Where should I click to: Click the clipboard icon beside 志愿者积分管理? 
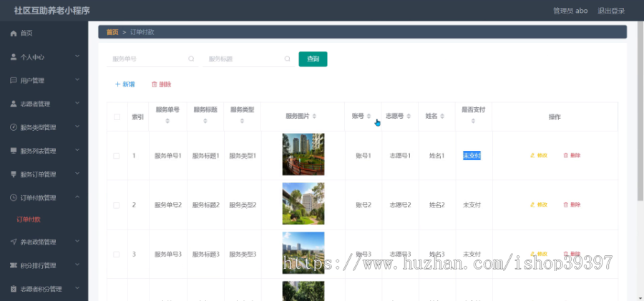tap(13, 289)
